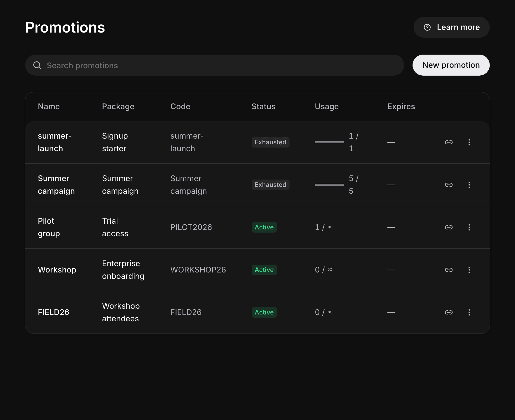Open more options menu for FIELD26 row
Image resolution: width=515 pixels, height=420 pixels.
tap(469, 312)
